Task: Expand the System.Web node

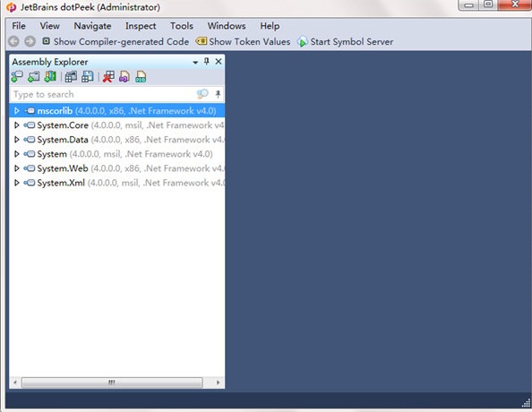Action: pyautogui.click(x=16, y=168)
